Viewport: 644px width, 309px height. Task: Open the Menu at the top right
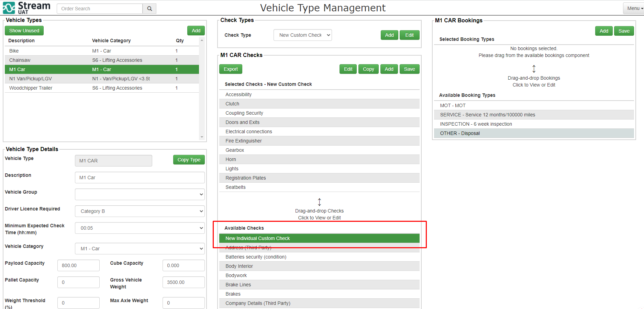(x=633, y=8)
